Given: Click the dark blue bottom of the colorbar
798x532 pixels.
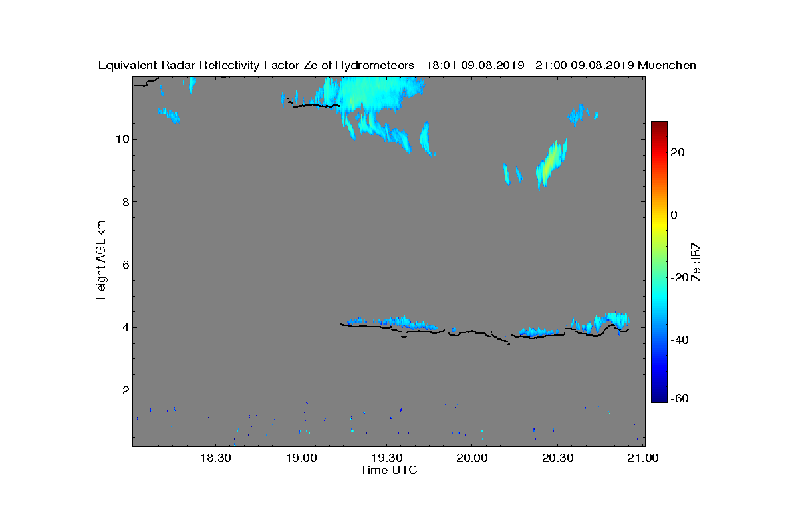Looking at the screenshot, I should pyautogui.click(x=659, y=398).
